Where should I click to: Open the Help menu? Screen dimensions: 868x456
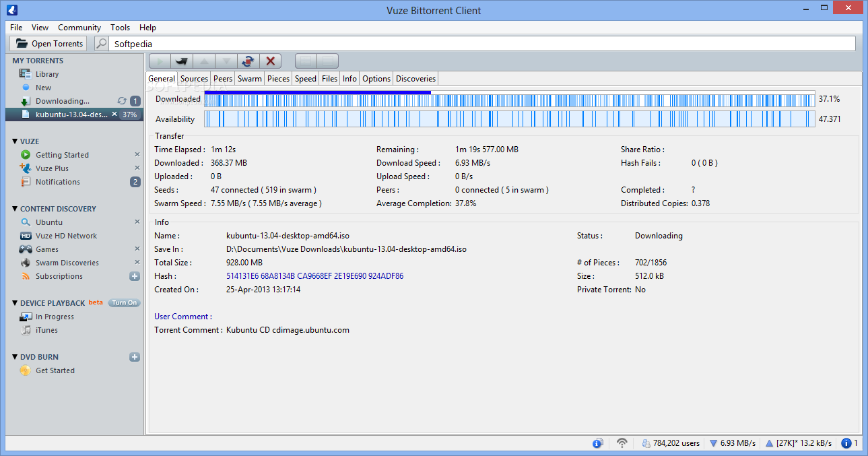tap(147, 28)
